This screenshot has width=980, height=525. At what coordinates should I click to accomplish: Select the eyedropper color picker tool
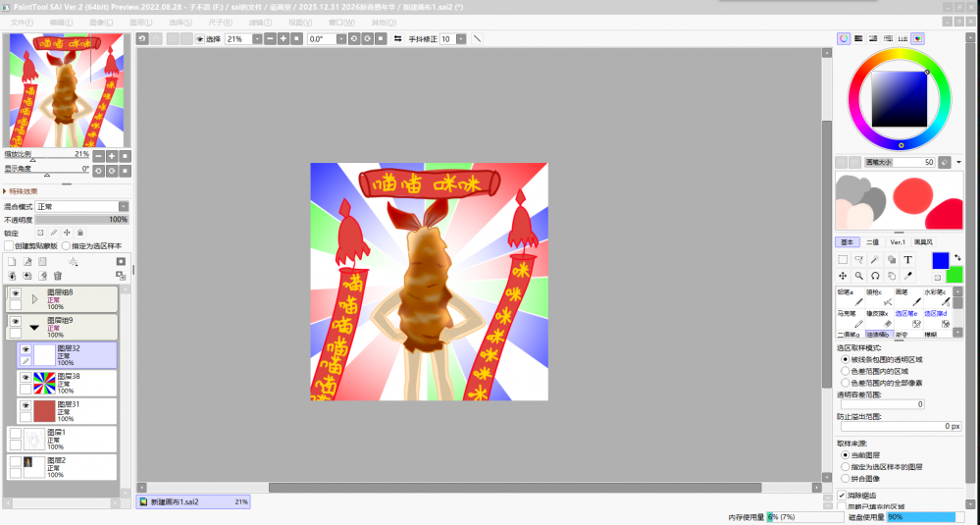[x=907, y=276]
